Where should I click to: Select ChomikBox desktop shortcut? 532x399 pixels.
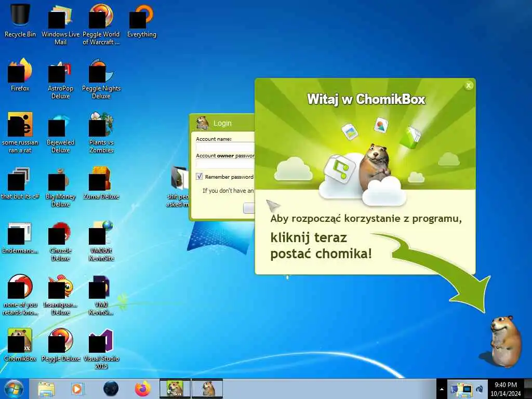[20, 345]
